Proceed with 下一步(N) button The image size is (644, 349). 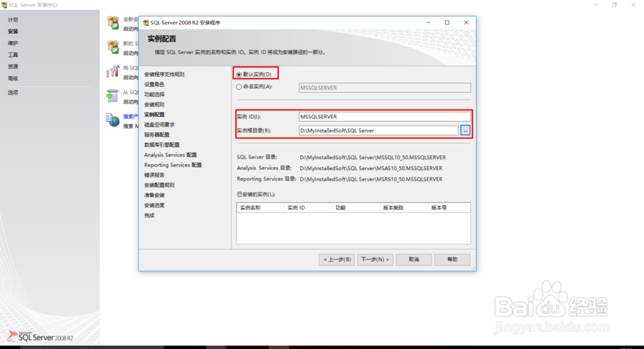click(x=375, y=259)
